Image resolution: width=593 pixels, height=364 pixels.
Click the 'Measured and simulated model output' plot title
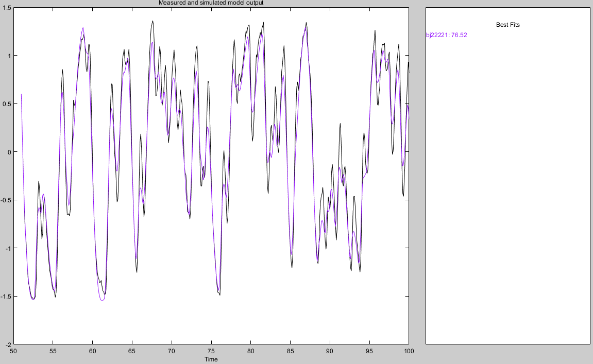coord(211,3)
